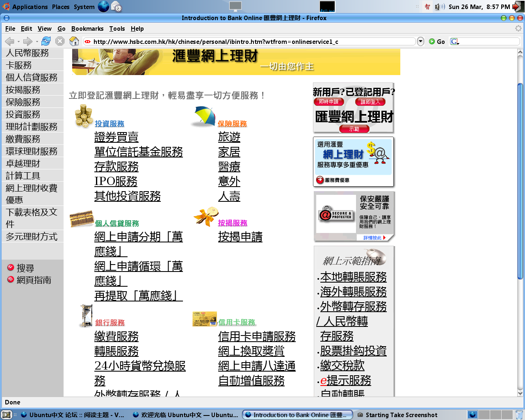Click the clock showing Sun 26 Mar, 8:57 PM
This screenshot has height=420, width=525.
tap(479, 7)
